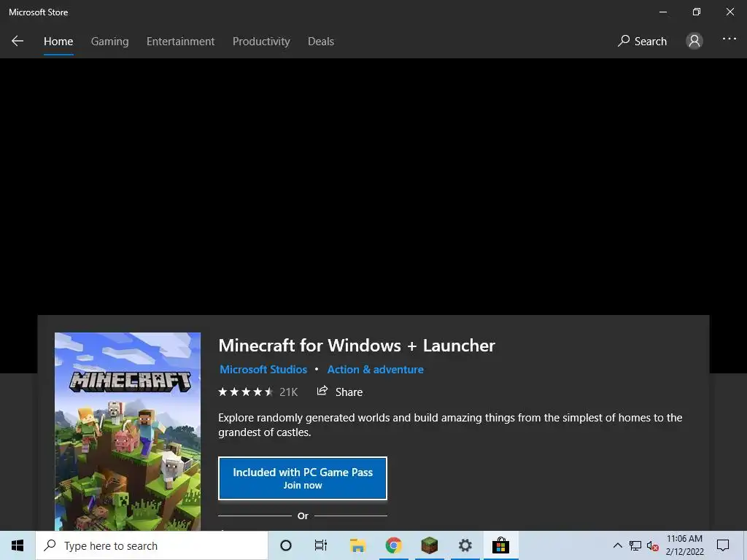Open Search in Microsoft Store

(642, 42)
